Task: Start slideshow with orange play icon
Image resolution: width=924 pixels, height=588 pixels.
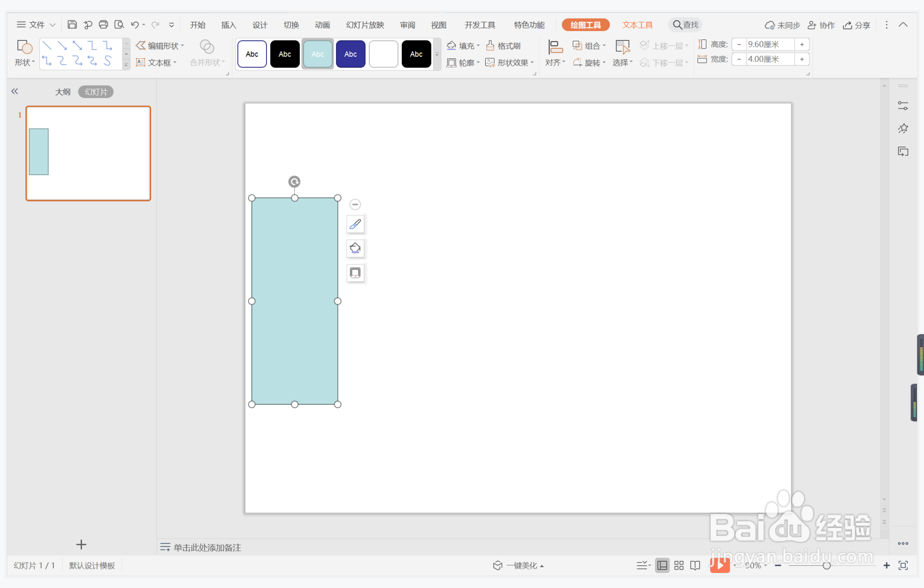Action: [720, 565]
